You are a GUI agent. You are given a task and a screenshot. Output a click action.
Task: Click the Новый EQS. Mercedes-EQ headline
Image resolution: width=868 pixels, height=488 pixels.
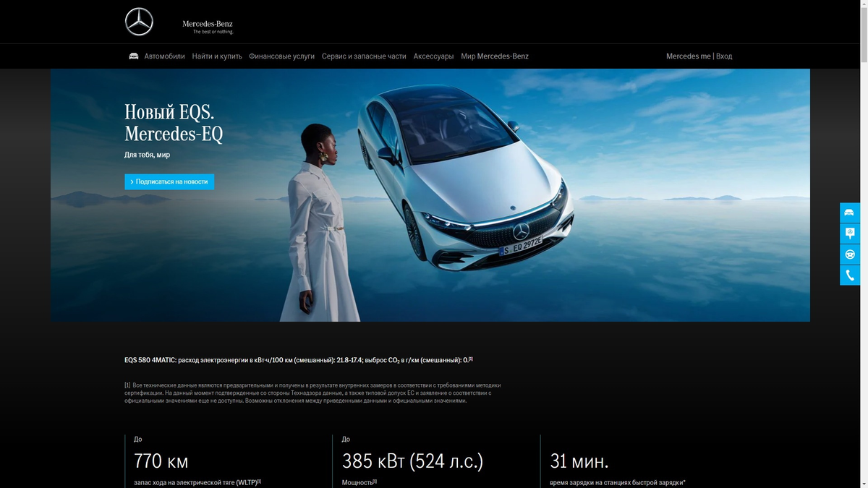tap(174, 122)
